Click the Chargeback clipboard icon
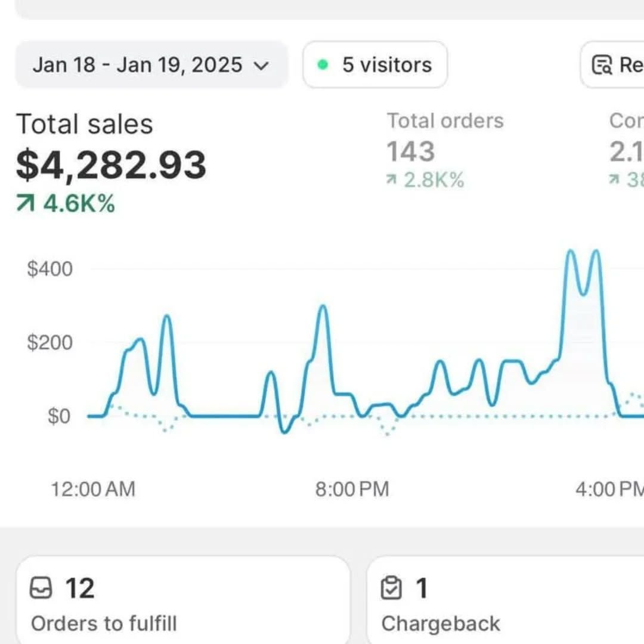Viewport: 644px width, 644px height. [x=392, y=587]
